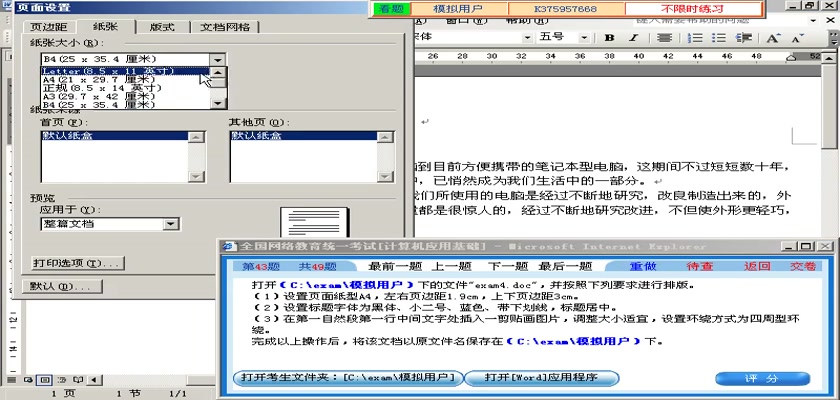Image resolution: width=840 pixels, height=400 pixels.
Task: Apply bulleted list formatting
Action: coord(718,37)
